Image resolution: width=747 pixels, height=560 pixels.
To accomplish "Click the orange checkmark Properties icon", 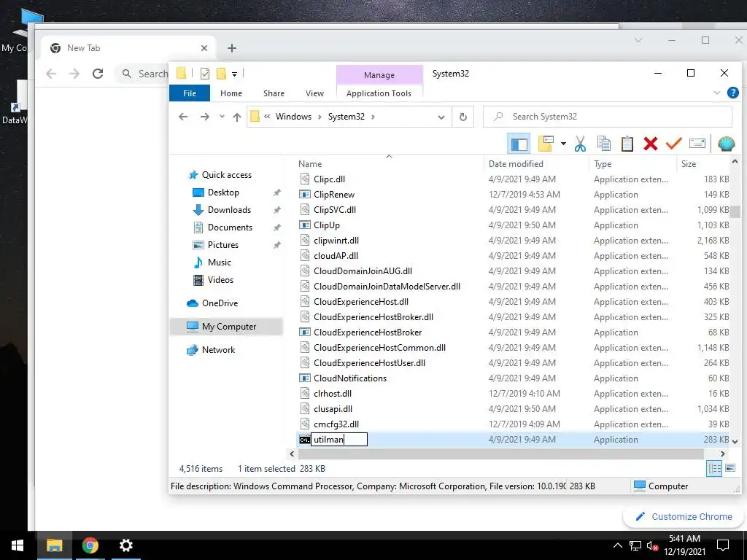I will click(673, 144).
